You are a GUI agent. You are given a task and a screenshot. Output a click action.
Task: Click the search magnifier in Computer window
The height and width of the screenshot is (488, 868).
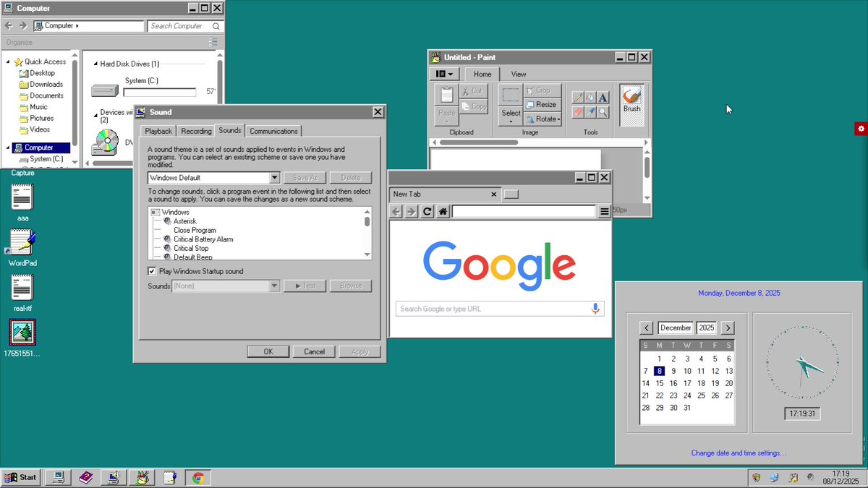coord(216,26)
